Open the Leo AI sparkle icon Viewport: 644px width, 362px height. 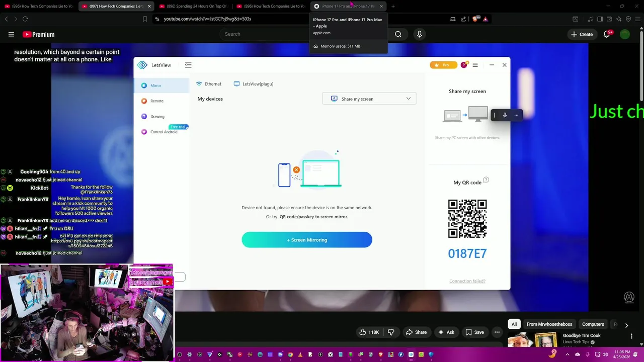619,19
